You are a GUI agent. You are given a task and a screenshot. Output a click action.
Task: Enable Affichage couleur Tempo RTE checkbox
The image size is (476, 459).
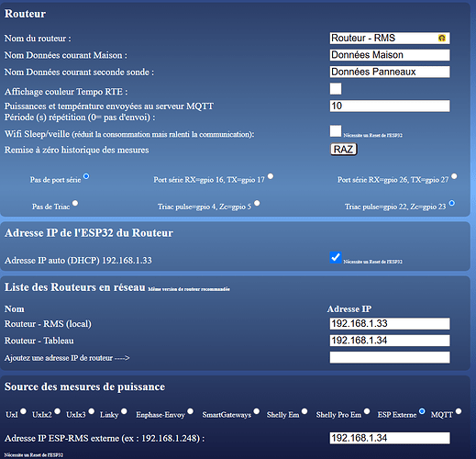336,89
